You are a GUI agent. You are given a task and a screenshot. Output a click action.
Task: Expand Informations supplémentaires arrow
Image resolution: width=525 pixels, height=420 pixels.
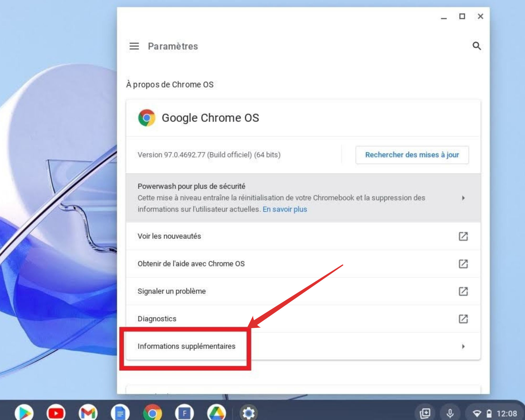click(463, 346)
